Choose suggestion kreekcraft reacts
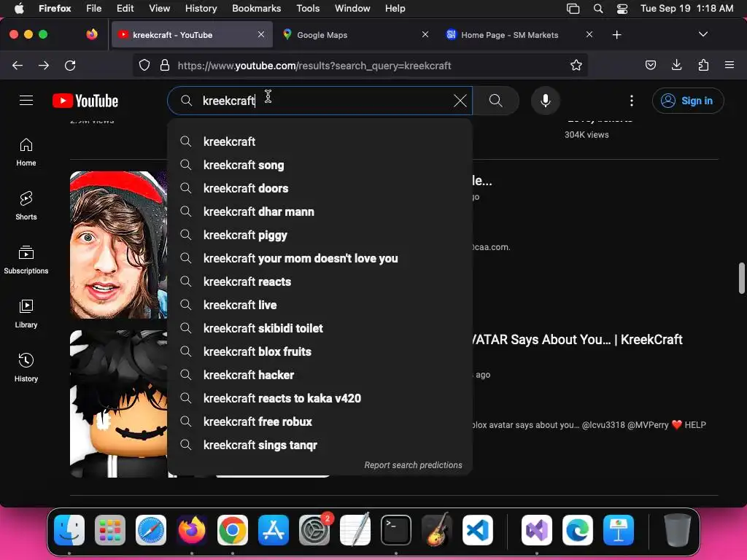The width and height of the screenshot is (747, 560). click(320, 281)
